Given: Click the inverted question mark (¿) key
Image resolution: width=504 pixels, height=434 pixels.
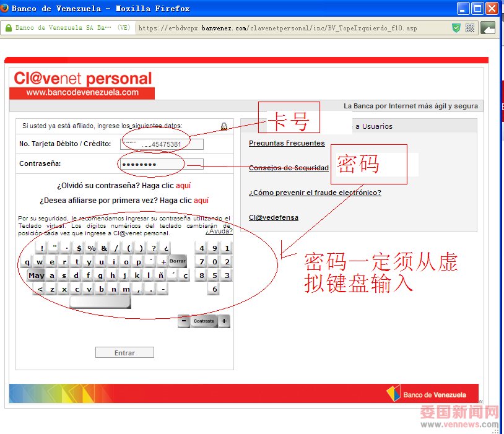Looking at the screenshot, I should (166, 248).
